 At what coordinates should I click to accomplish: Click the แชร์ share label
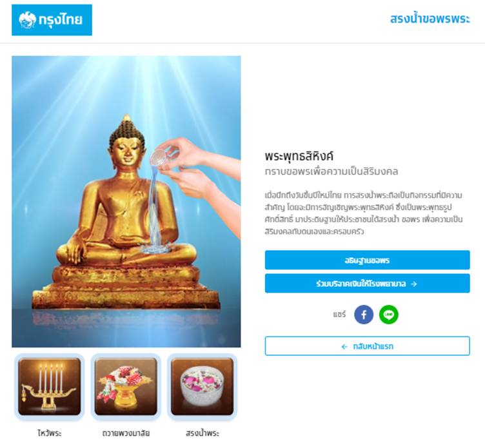[339, 315]
